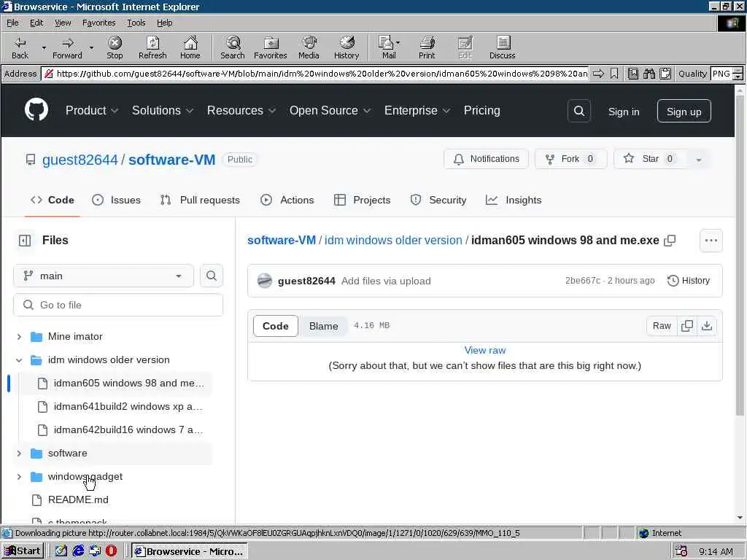Click the Star button

click(651, 159)
